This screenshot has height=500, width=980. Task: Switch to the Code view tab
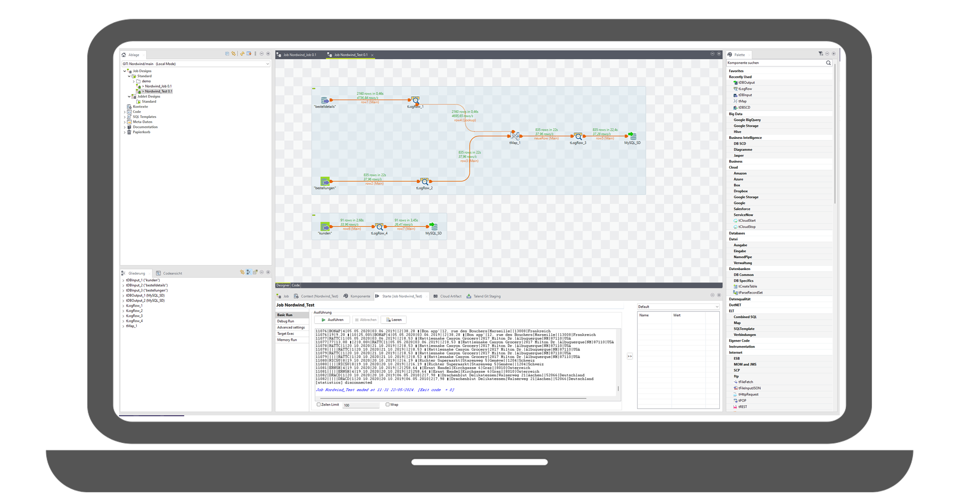pos(296,285)
